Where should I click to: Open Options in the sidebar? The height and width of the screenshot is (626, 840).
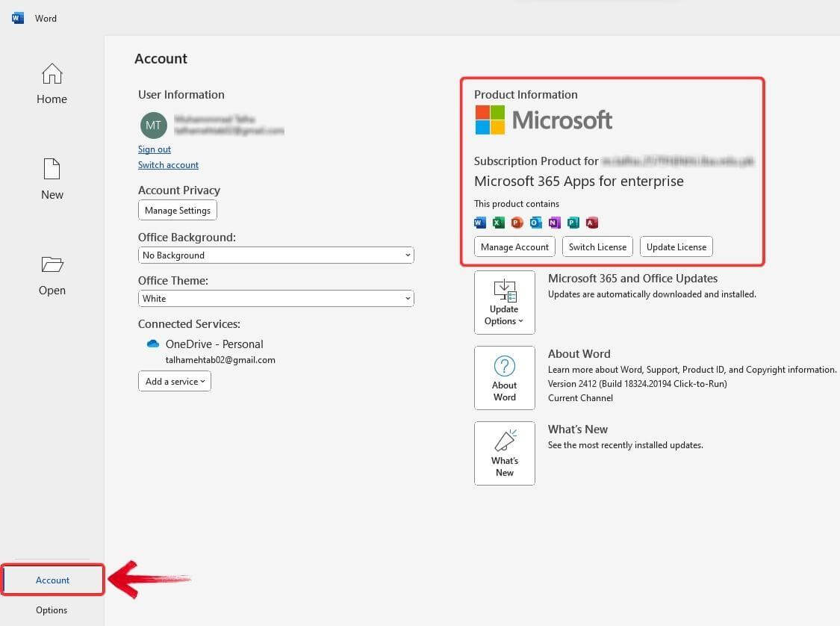coord(52,610)
